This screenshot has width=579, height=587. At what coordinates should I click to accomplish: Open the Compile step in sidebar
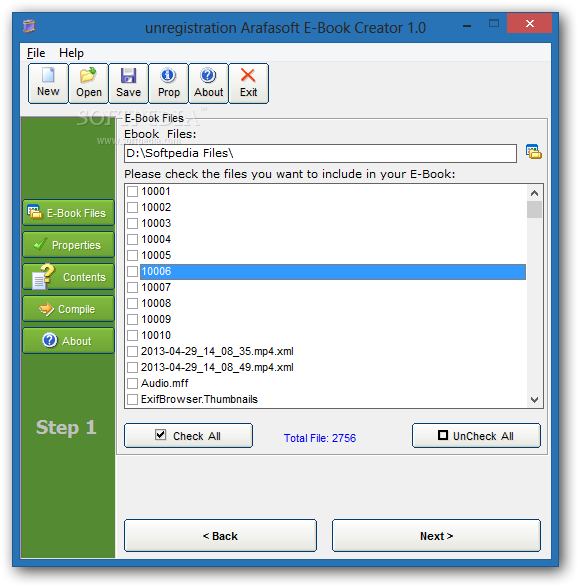tap(68, 309)
